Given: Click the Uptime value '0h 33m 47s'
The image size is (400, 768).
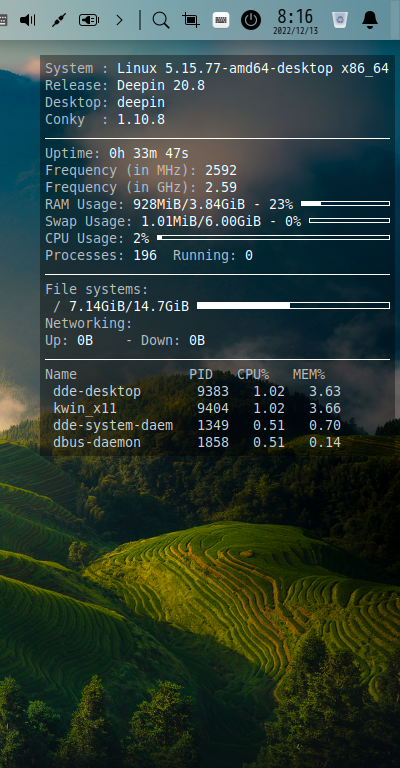Looking at the screenshot, I should [x=149, y=153].
